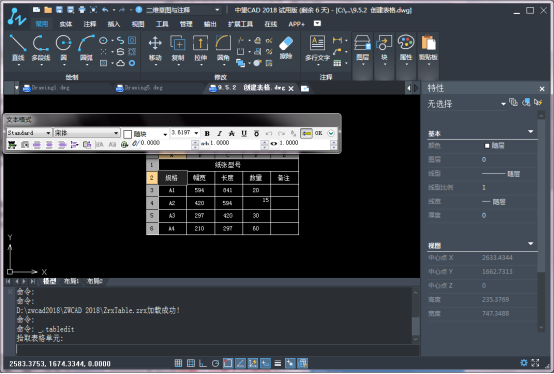The width and height of the screenshot is (554, 374).
Task: Click the oblique angle 0.0000 input field
Action: pos(165,143)
